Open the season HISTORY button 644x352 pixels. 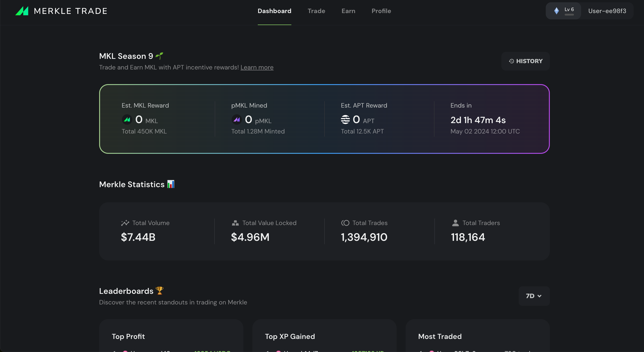525,61
